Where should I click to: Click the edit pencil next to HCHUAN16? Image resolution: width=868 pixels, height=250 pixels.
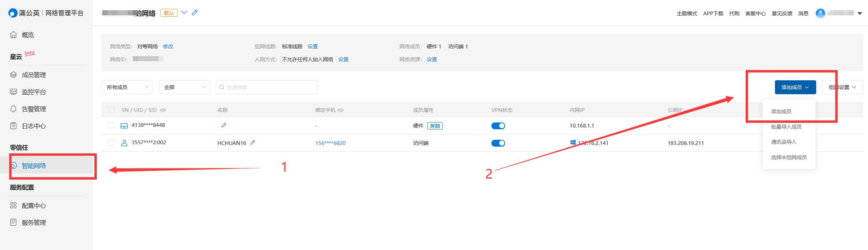[x=253, y=143]
